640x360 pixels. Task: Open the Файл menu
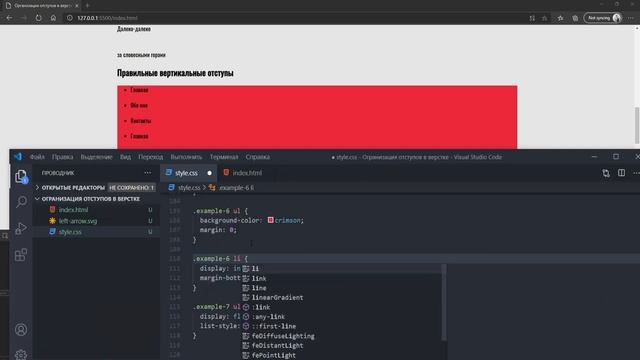[x=37, y=157]
